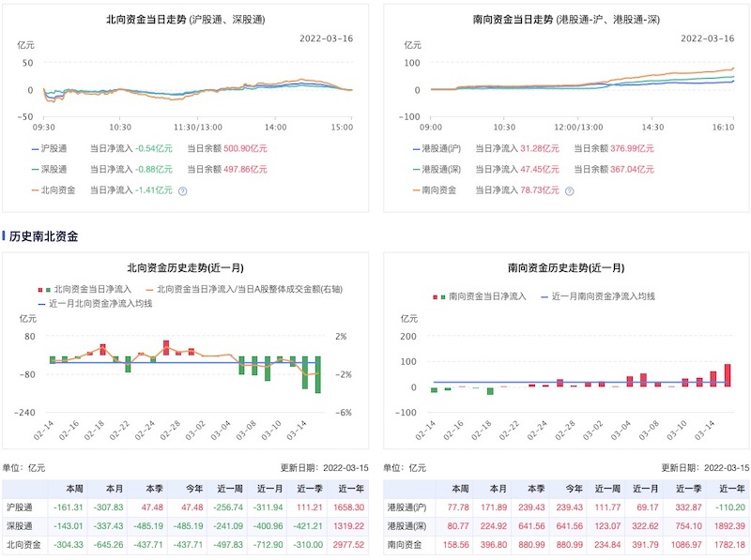Click the value -304.33 in northbound table
Screen dimensions: 751x560
pyautogui.click(x=68, y=545)
